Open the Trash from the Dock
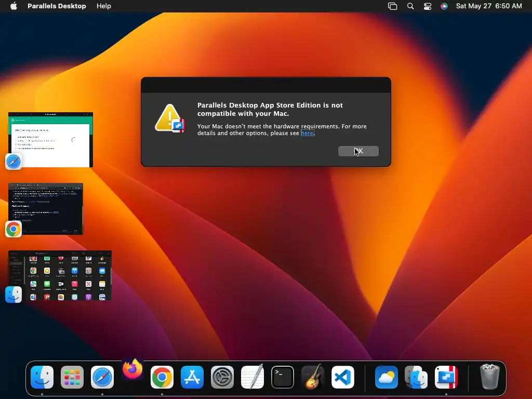This screenshot has width=532, height=399. pyautogui.click(x=489, y=377)
